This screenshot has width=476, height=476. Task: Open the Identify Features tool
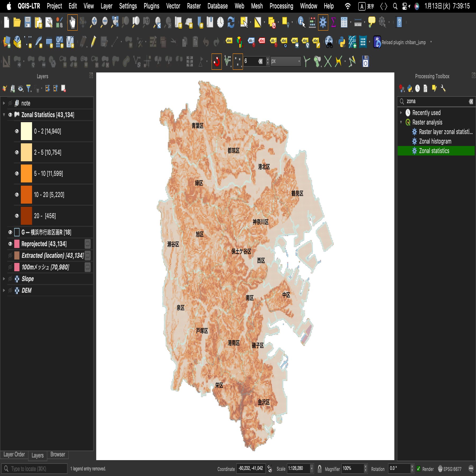pyautogui.click(x=301, y=22)
